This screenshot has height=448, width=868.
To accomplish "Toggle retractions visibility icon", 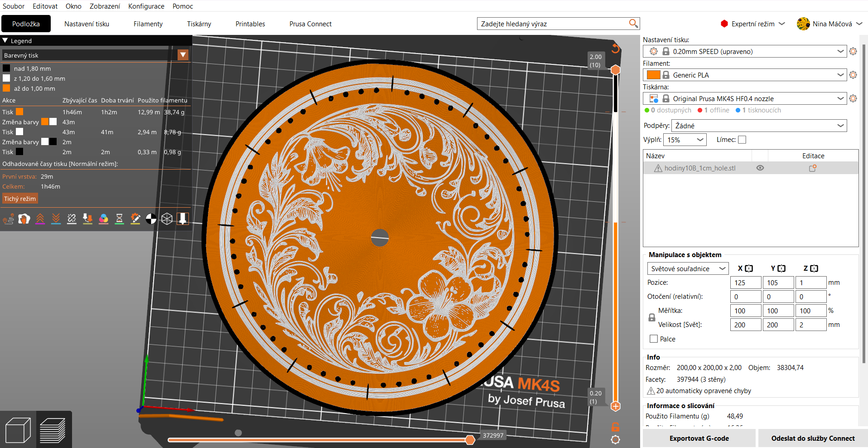I will pyautogui.click(x=40, y=219).
